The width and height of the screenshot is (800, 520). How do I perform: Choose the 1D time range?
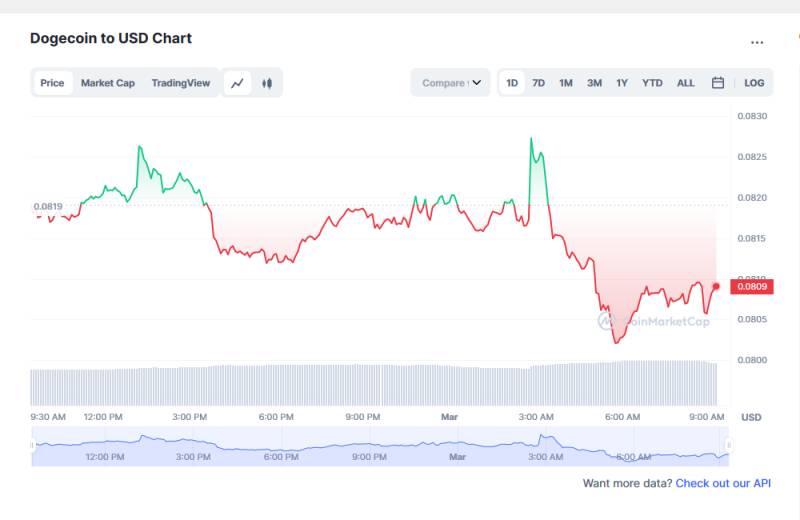pyautogui.click(x=512, y=83)
